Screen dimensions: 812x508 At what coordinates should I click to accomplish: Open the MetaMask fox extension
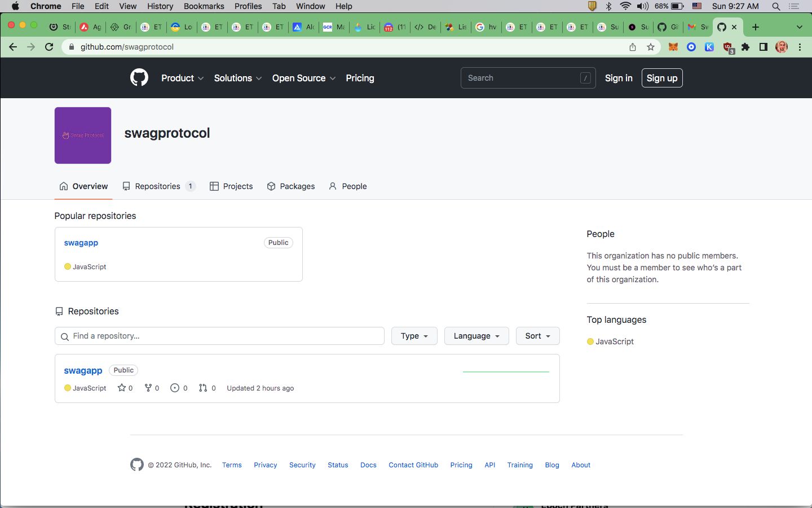(673, 47)
